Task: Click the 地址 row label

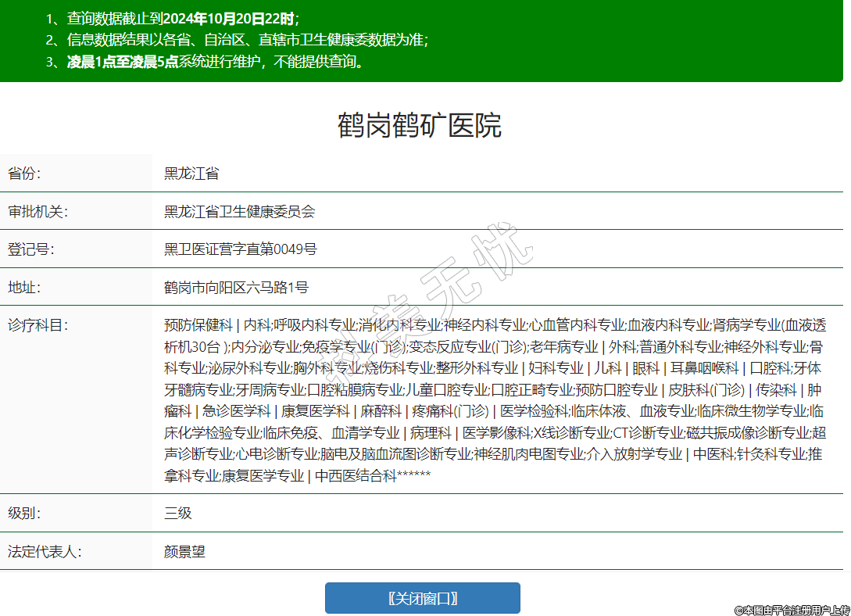Action: point(24,287)
